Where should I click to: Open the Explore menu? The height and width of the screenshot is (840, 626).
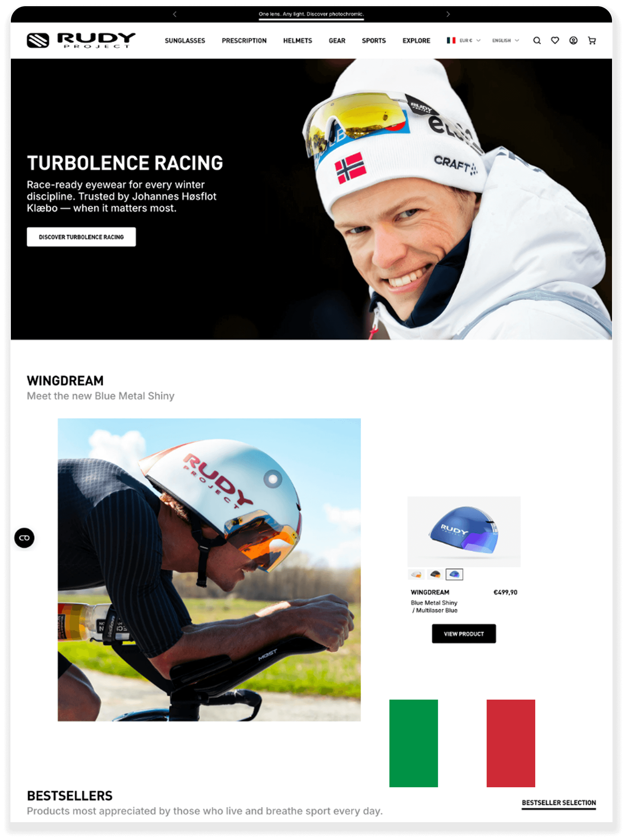coord(416,41)
